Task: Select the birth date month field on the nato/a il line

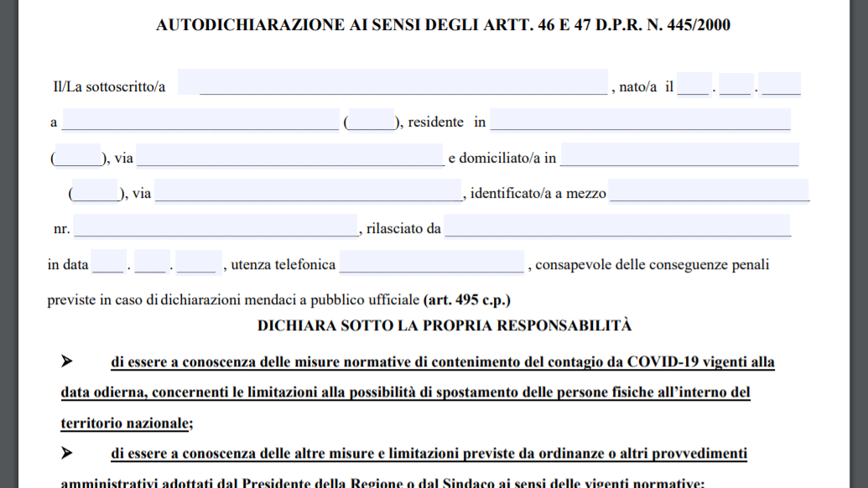Action: [735, 84]
